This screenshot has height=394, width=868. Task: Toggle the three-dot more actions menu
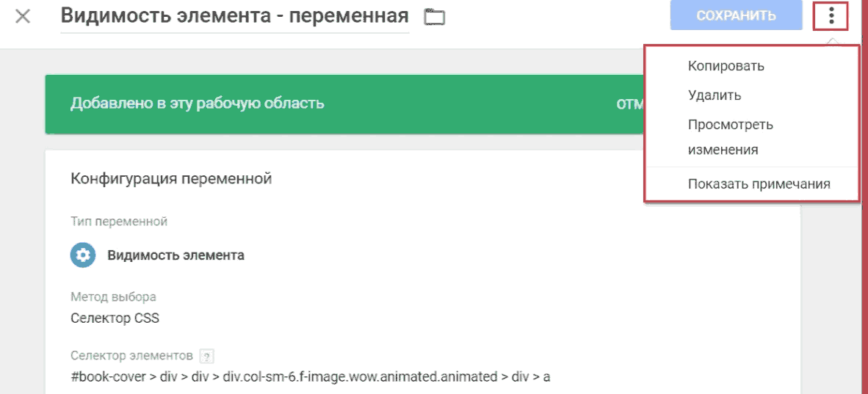pyautogui.click(x=831, y=16)
